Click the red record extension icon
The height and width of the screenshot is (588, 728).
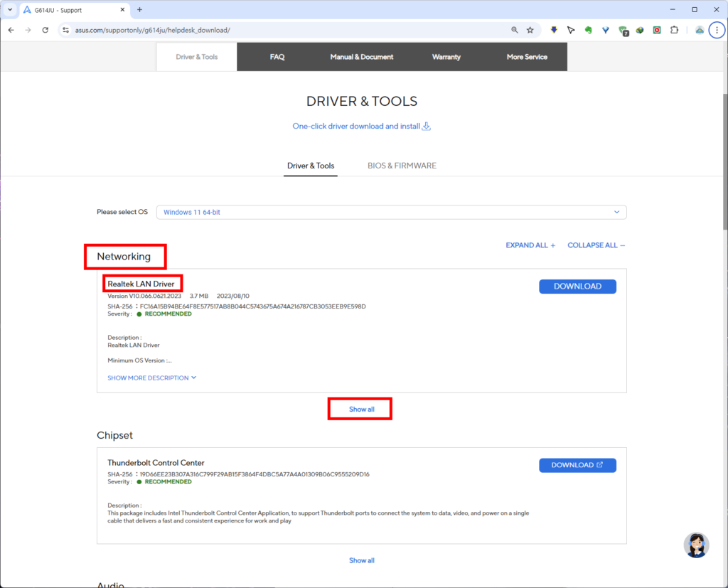coord(657,30)
